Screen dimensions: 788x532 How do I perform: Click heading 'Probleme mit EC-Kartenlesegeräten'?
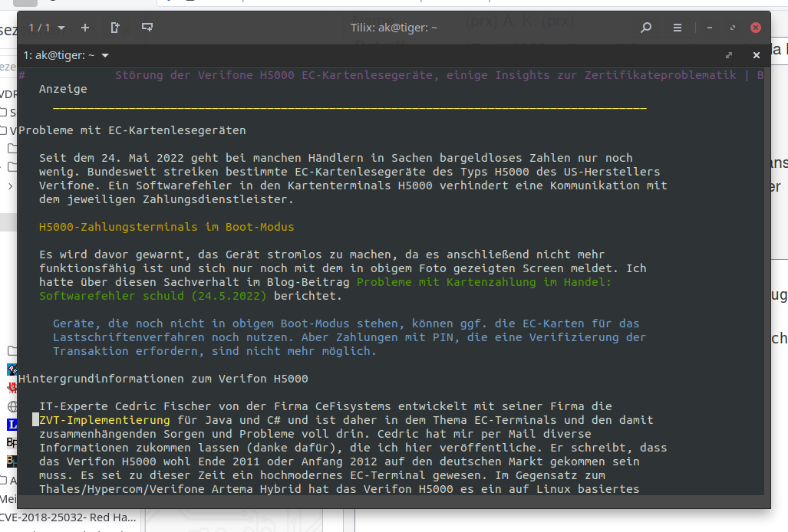coord(132,130)
